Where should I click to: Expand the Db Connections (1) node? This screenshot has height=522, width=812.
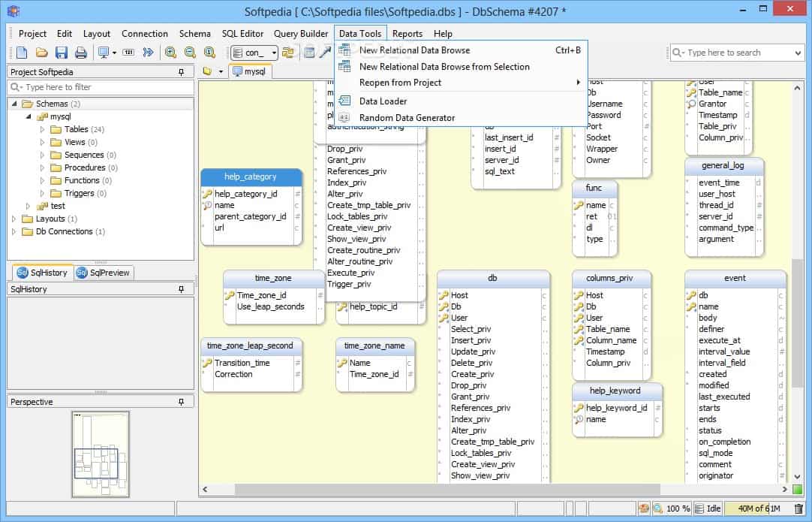(x=14, y=232)
